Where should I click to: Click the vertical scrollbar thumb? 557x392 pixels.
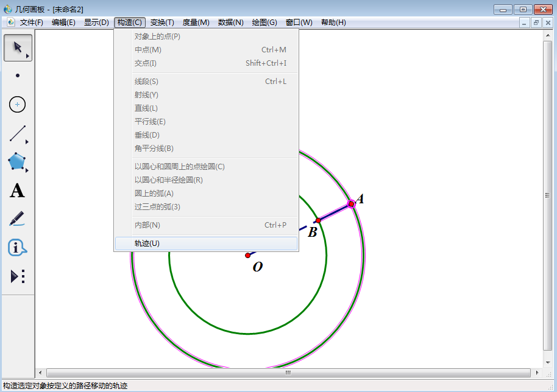548,195
